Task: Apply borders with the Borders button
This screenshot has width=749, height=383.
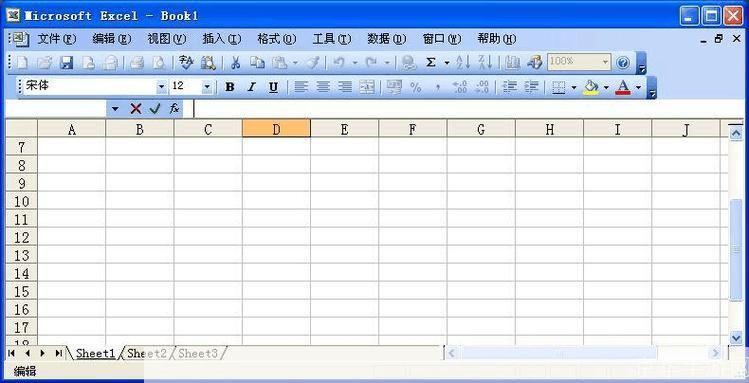Action: pyautogui.click(x=558, y=87)
